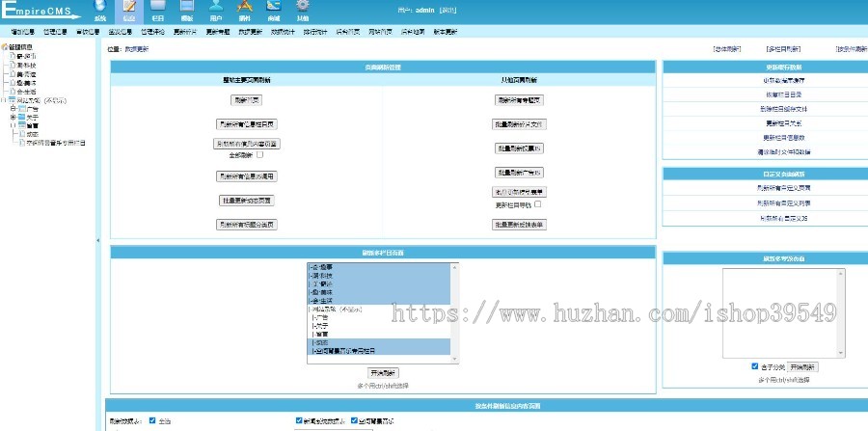
Task: Open the 模板 (Template) icon in top bar
Action: click(187, 7)
